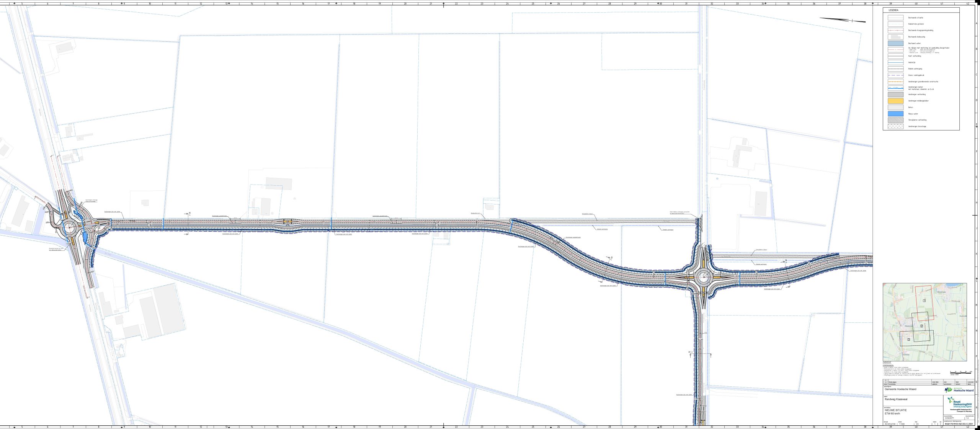
Task: Select the Aanbrengen middengeleider yellow swatch
Action: pos(895,101)
